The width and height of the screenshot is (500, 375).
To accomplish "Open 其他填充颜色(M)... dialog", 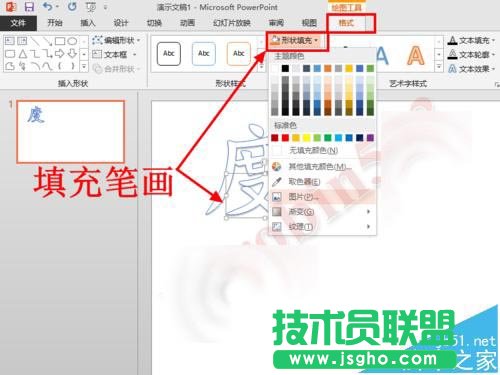I will coord(323,166).
